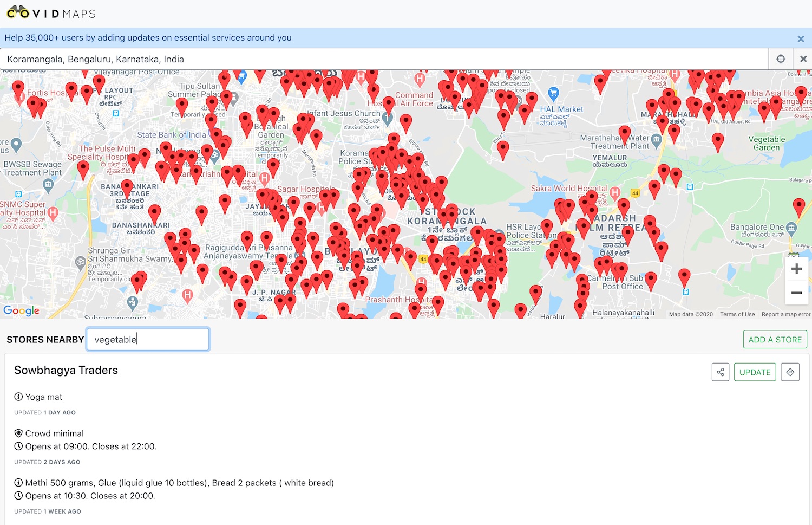This screenshot has height=525, width=812.
Task: Select the Bangalore One map marker
Action: tap(791, 227)
